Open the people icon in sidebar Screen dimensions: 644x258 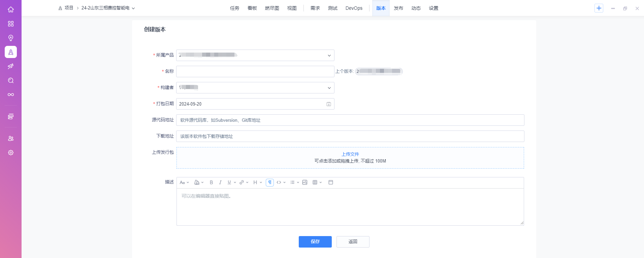coord(11,139)
